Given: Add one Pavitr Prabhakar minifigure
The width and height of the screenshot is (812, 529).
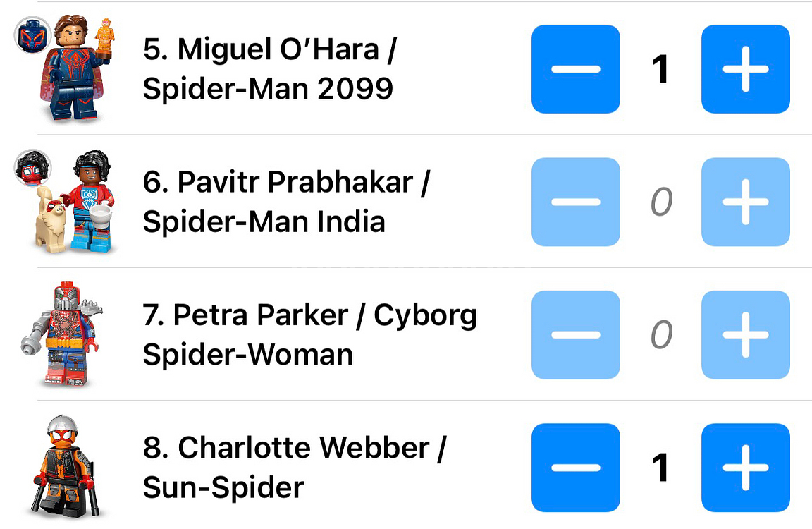Looking at the screenshot, I should click(745, 202).
